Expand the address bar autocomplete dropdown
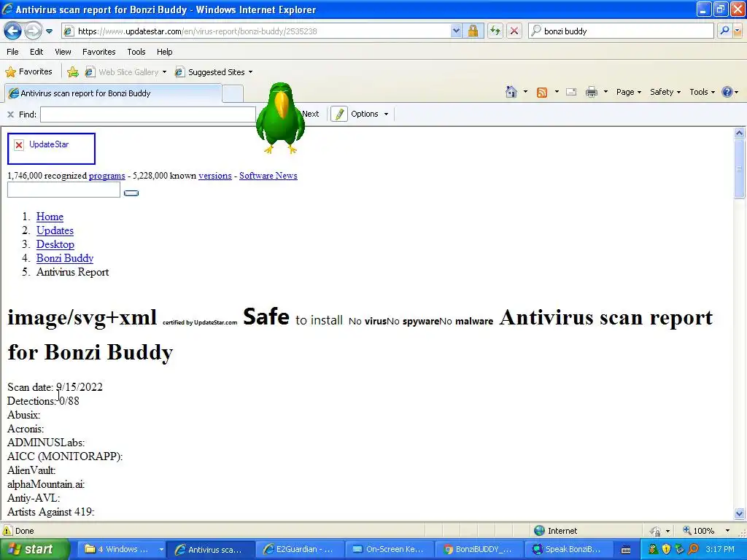The width and height of the screenshot is (747, 560). click(456, 31)
